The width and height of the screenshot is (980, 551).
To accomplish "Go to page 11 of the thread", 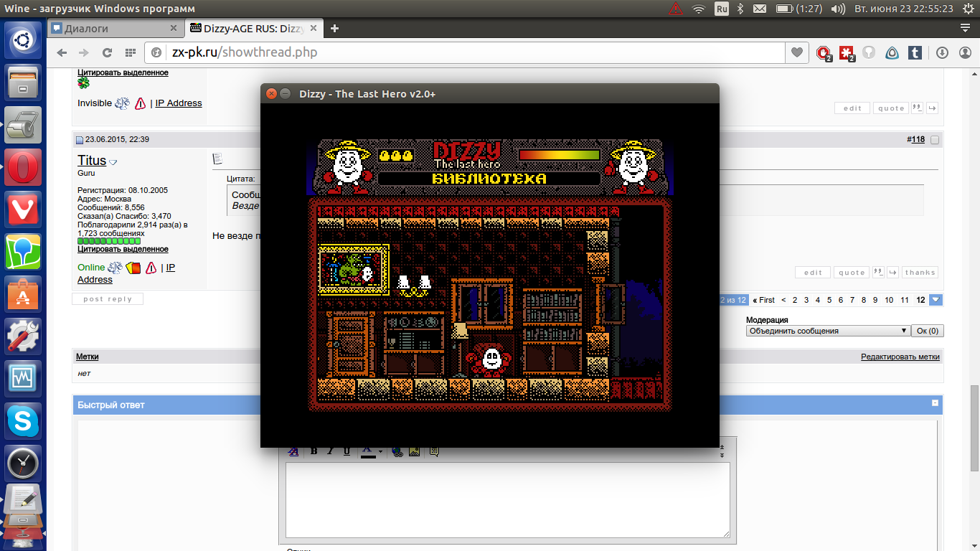I will tap(905, 300).
